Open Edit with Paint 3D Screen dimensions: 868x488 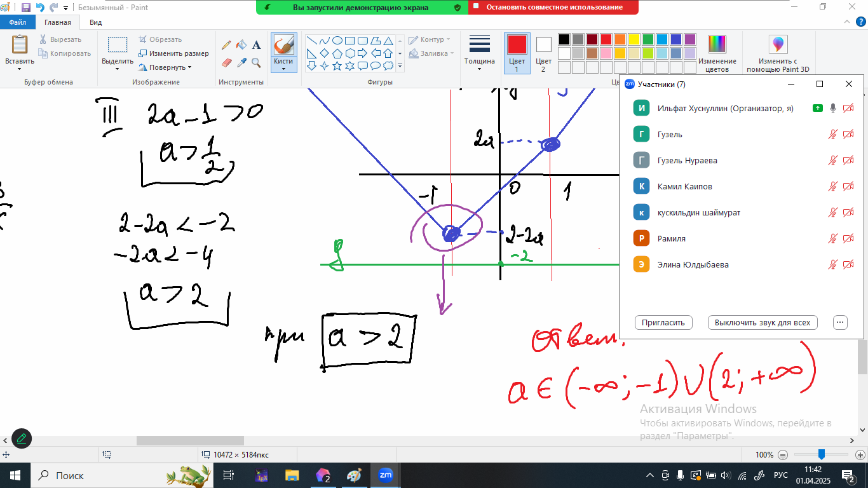(778, 46)
